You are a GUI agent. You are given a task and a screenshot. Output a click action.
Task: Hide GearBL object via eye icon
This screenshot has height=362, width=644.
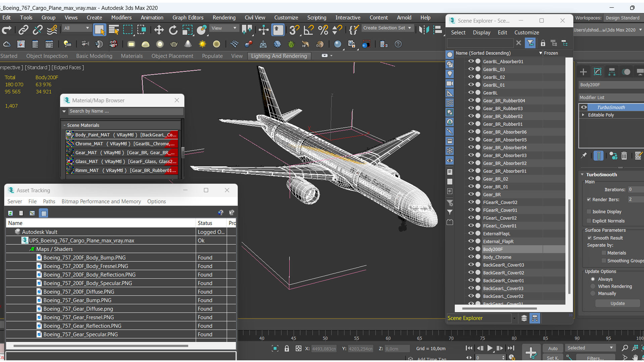click(471, 93)
